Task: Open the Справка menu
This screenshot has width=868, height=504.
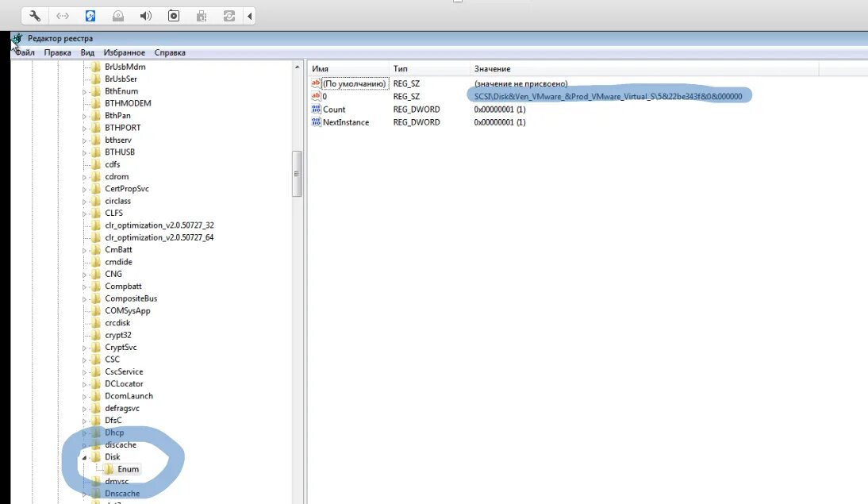Action: 169,52
